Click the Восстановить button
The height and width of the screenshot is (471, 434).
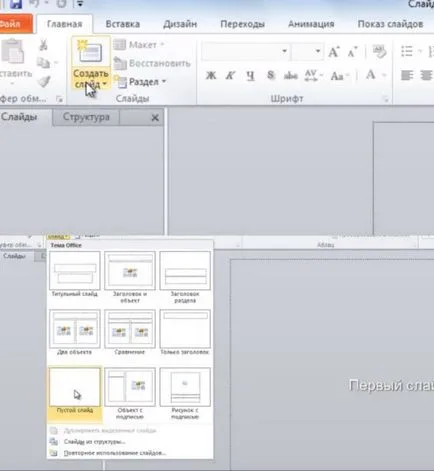pyautogui.click(x=152, y=63)
